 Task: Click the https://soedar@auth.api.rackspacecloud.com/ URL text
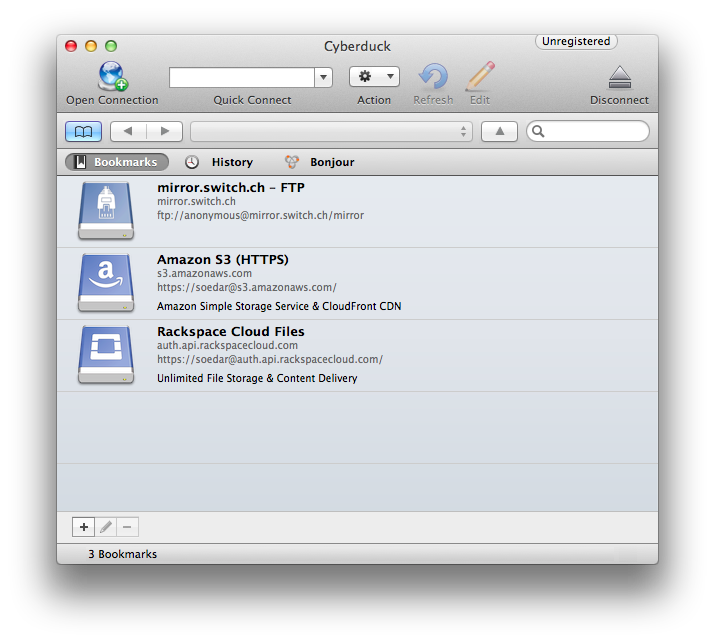coord(270,359)
